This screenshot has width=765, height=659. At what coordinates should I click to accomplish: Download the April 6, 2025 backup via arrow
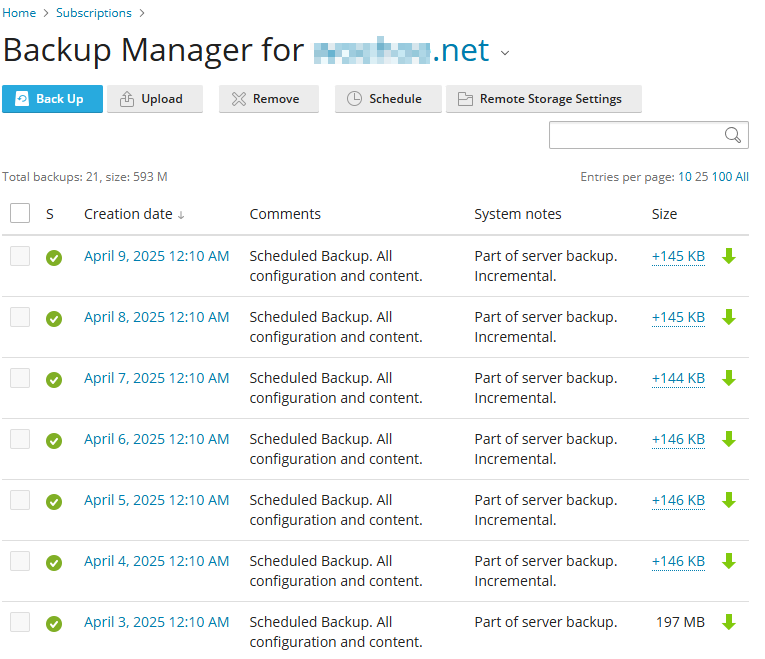[729, 439]
